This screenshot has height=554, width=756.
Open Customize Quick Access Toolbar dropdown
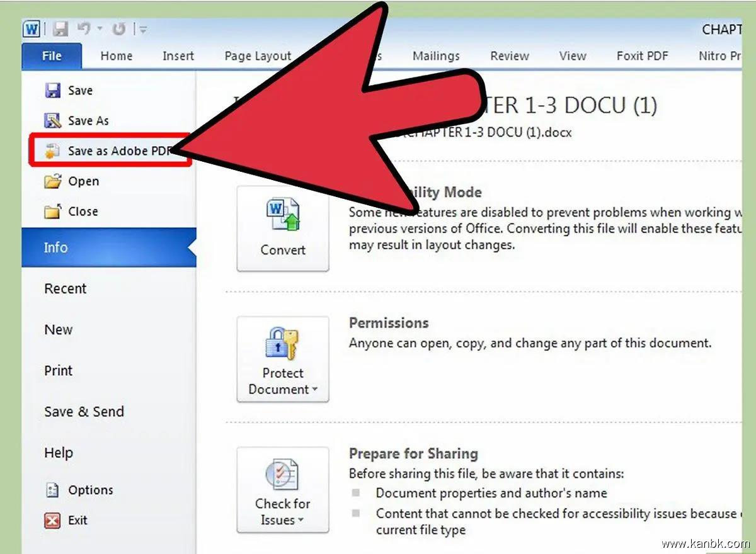pyautogui.click(x=144, y=30)
